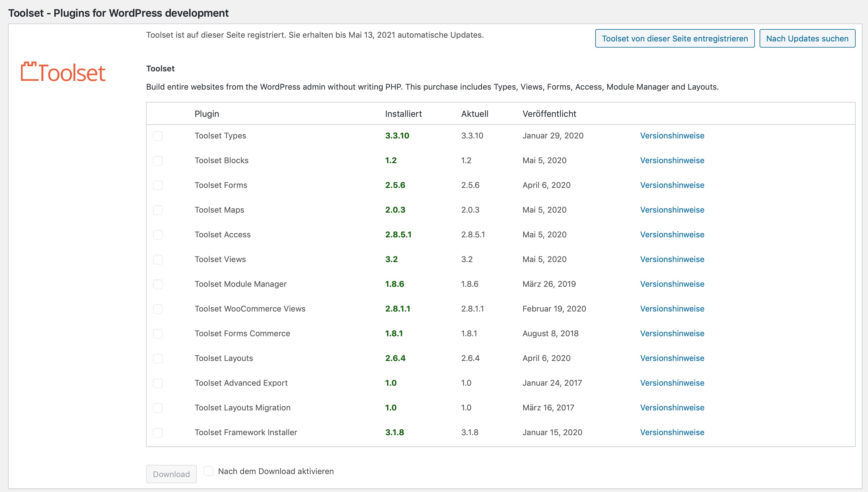This screenshot has height=492, width=868.
Task: Tick the Toolset Types checkbox
Action: pos(158,136)
